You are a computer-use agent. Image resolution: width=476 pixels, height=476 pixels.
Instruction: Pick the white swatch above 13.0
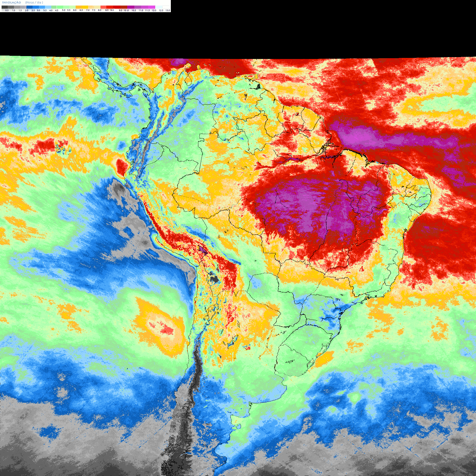(x=166, y=7)
